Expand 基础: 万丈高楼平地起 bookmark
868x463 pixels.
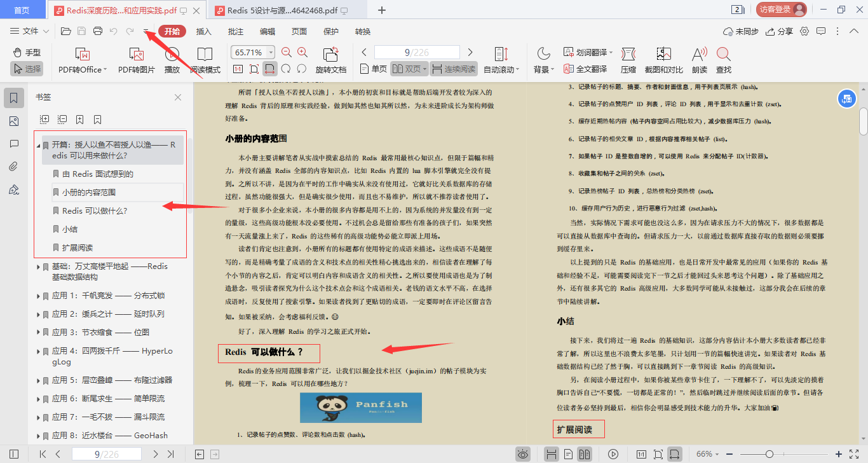pos(38,266)
